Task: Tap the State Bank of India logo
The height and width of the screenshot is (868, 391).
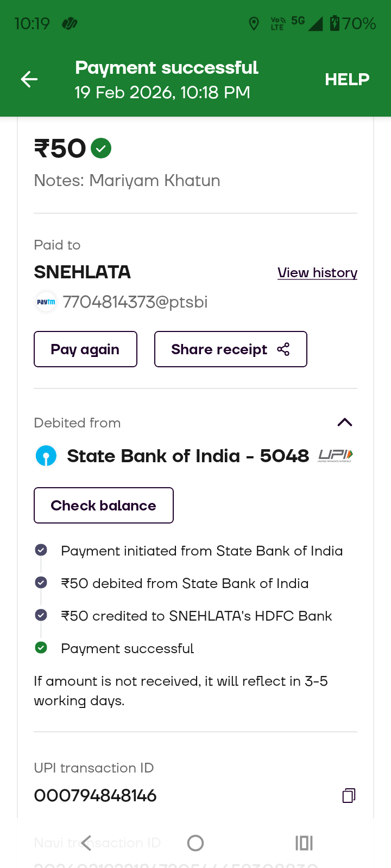Action: (x=46, y=456)
